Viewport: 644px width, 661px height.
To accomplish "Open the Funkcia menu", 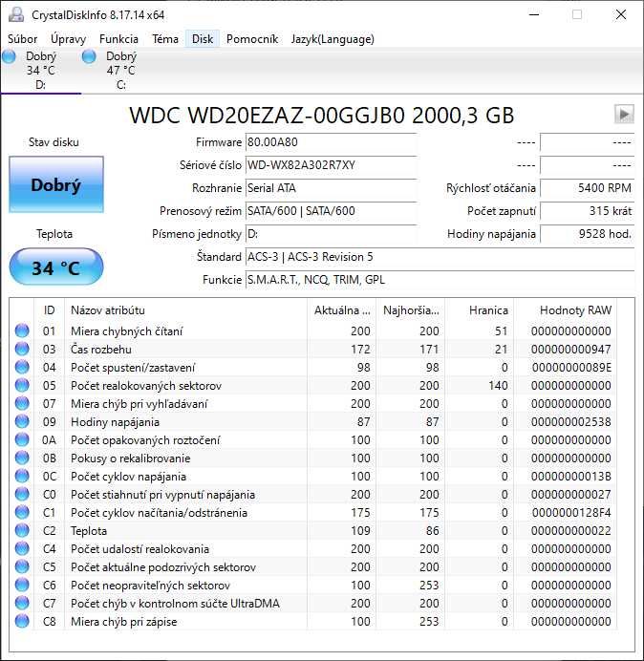I will 118,39.
